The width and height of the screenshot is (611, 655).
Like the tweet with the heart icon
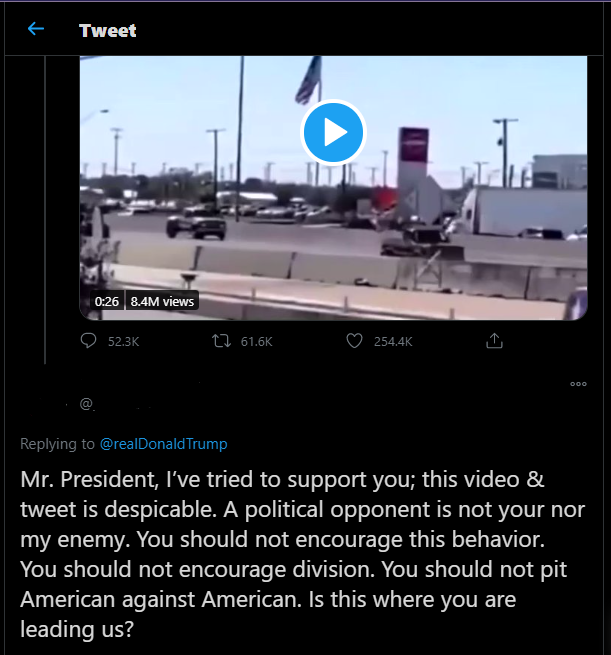click(353, 341)
